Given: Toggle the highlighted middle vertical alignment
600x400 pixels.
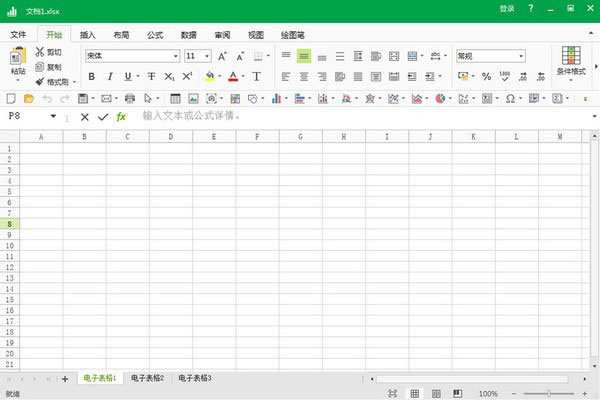Looking at the screenshot, I should pyautogui.click(x=304, y=56).
